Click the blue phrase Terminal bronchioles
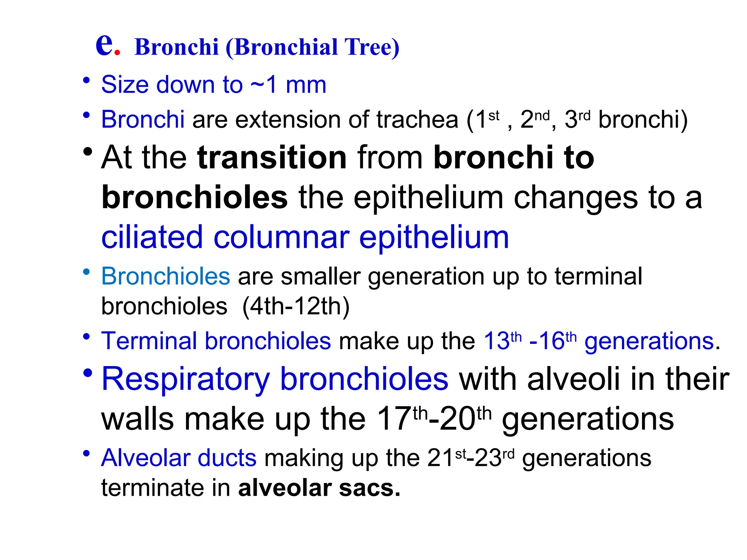Screen dimensions: 747x560 (x=216, y=341)
